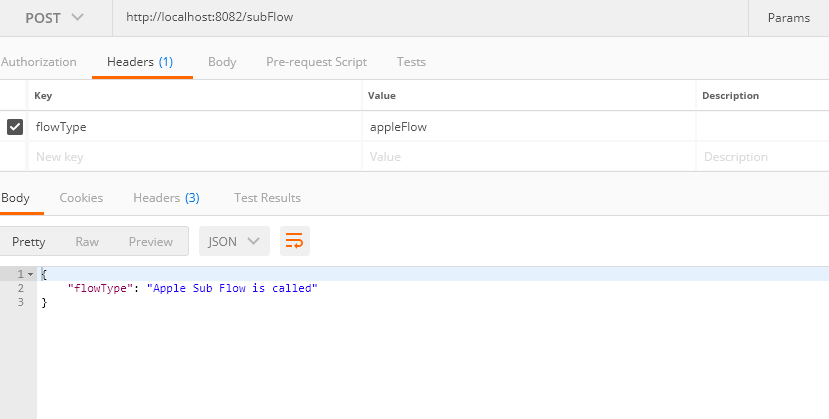Open the response Cookies tab
Image resolution: width=829 pixels, height=419 pixels.
[81, 198]
